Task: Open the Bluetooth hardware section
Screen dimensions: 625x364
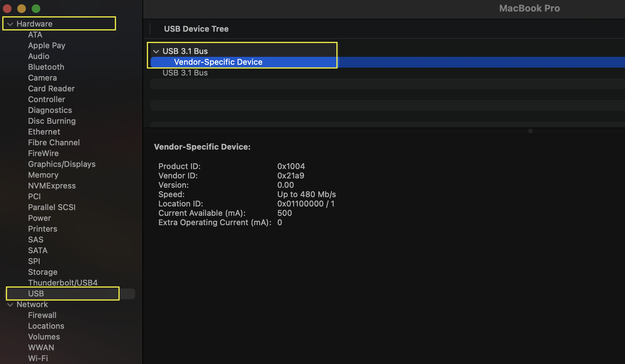Action: pyautogui.click(x=46, y=67)
